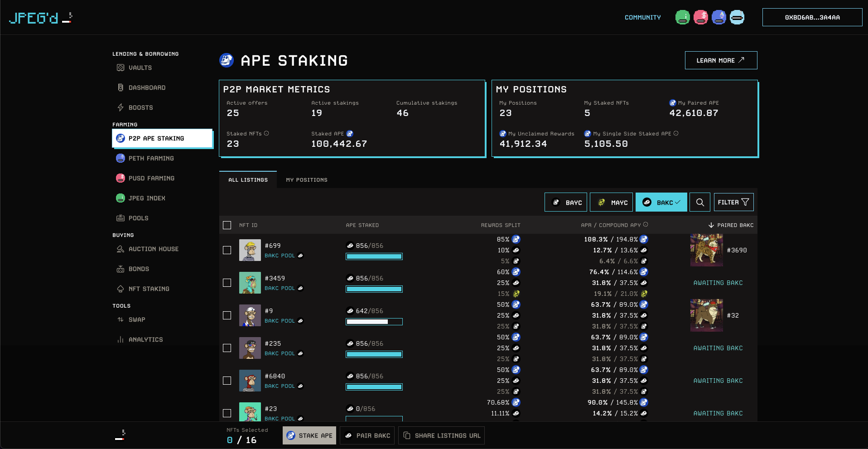
Task: Click the Learn More button
Action: click(x=720, y=60)
